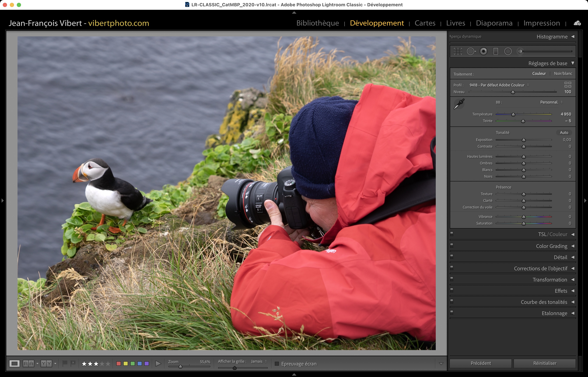Select the Crop overlay tool
Image resolution: width=588 pixels, height=377 pixels.
458,51
